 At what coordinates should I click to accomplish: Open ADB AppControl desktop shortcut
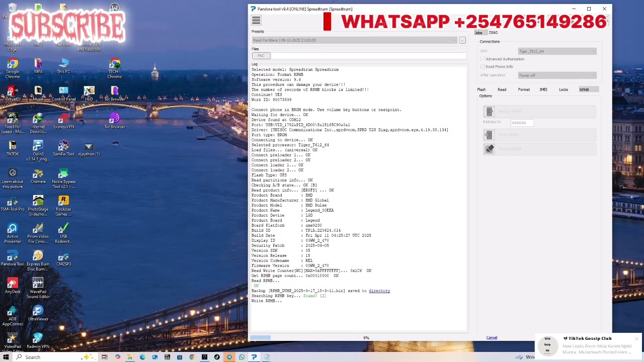click(13, 316)
